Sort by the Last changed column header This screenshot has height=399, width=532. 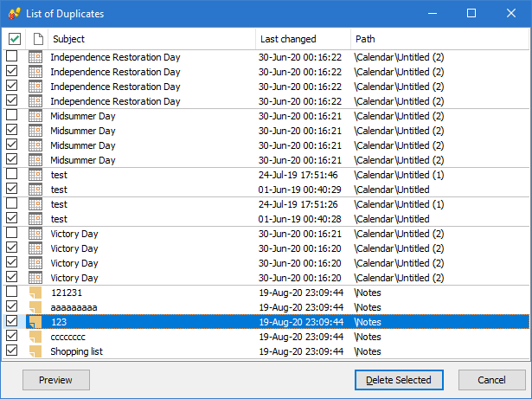[x=303, y=39]
